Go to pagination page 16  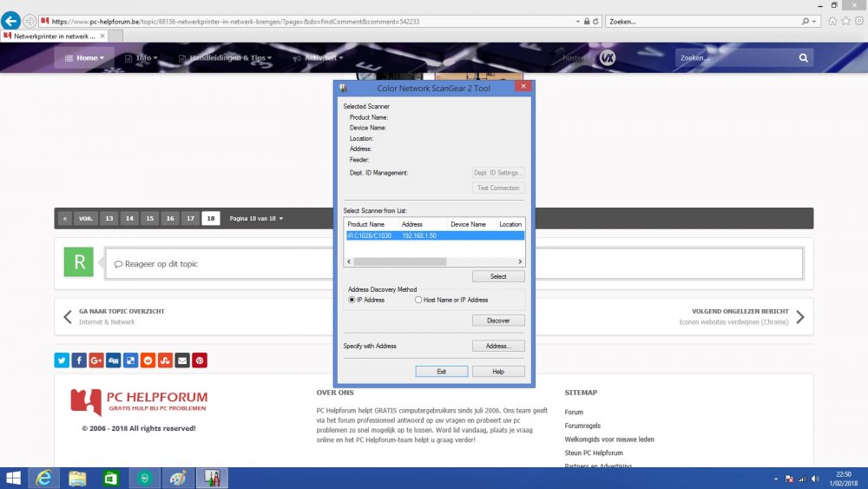[170, 218]
